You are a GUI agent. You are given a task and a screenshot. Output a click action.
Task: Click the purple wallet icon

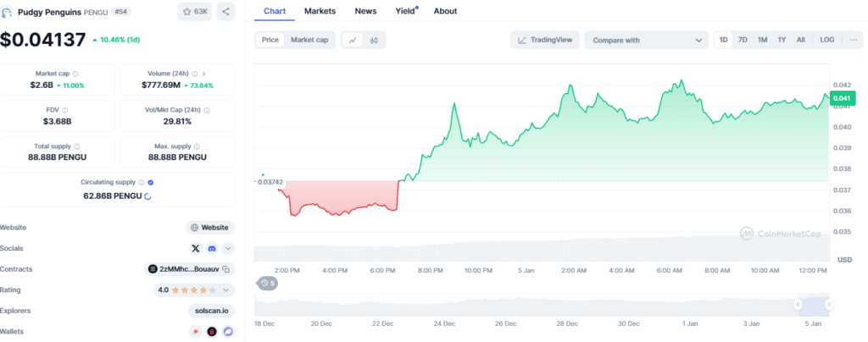pos(229,332)
